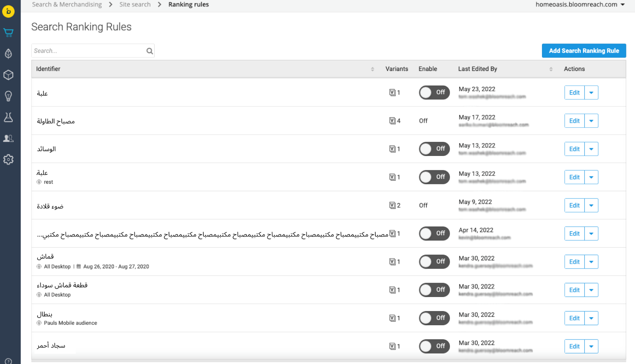The image size is (635, 364).
Task: Open the homeoasis.bloomreach.com account dropdown
Action: 580,4
